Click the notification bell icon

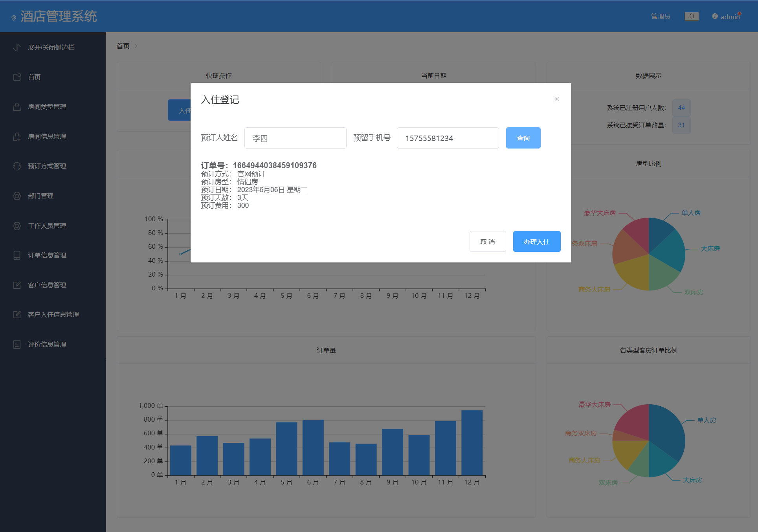coord(692,16)
